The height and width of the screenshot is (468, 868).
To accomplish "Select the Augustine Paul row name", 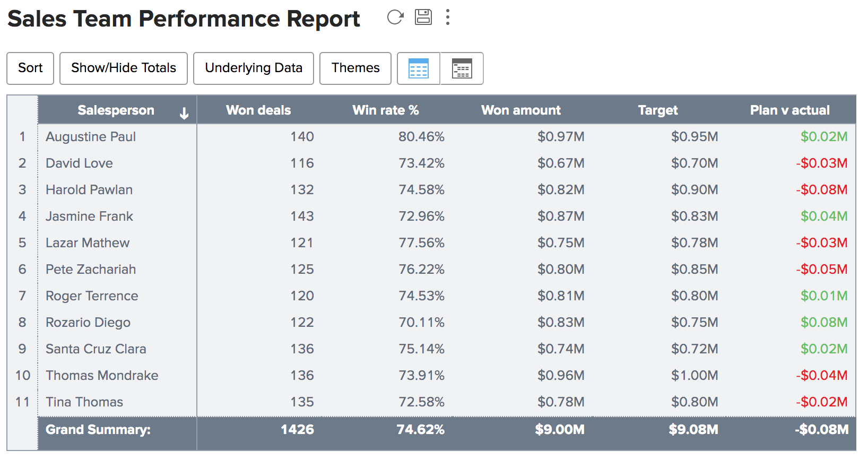I will pos(91,137).
